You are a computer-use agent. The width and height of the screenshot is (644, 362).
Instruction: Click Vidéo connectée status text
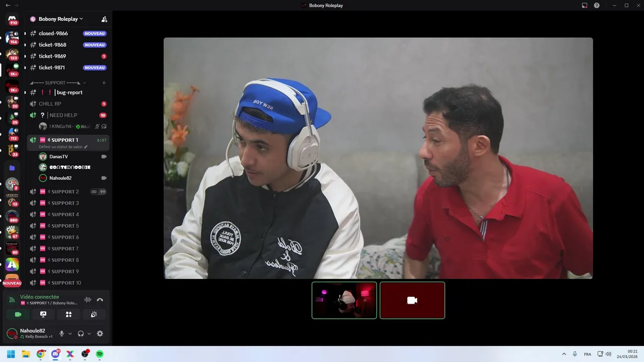click(39, 297)
